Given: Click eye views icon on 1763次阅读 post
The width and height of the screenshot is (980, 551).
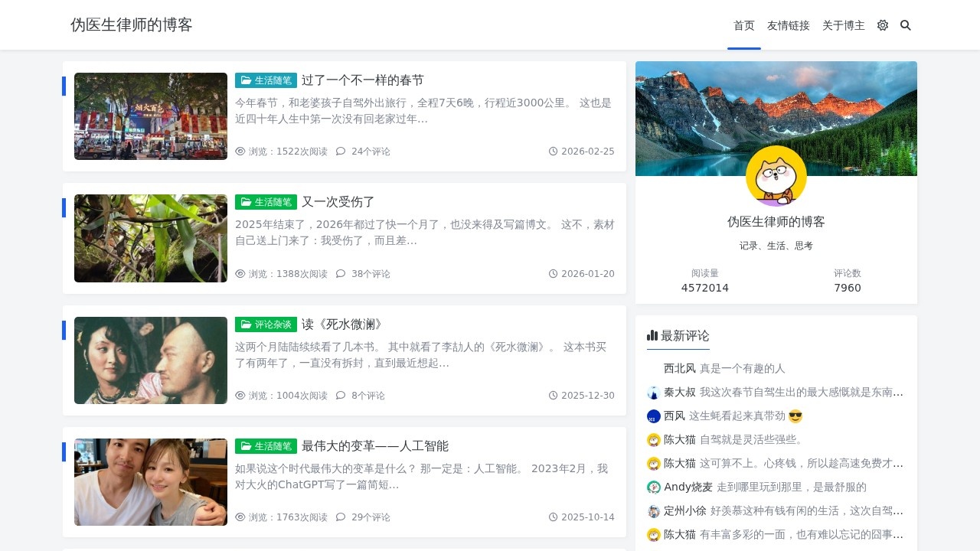Looking at the screenshot, I should coord(240,517).
